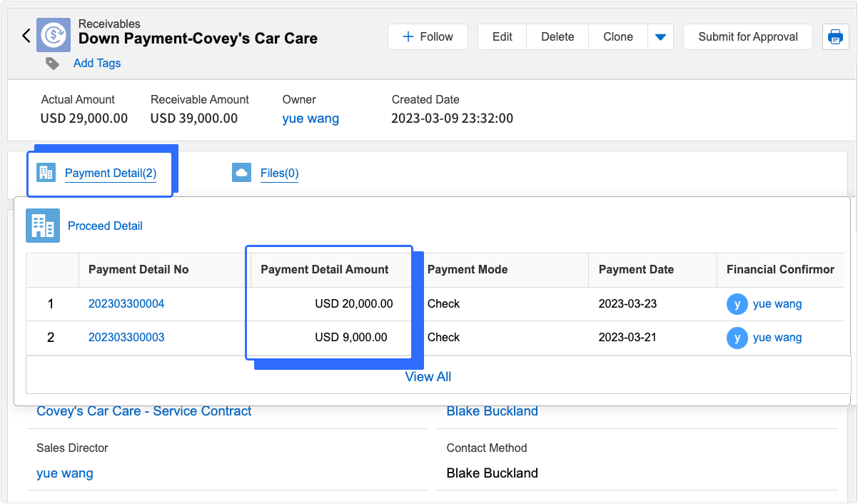Screen dimensions: 858x504
Task: Click yue wang avatar in row 2
Action: point(737,338)
